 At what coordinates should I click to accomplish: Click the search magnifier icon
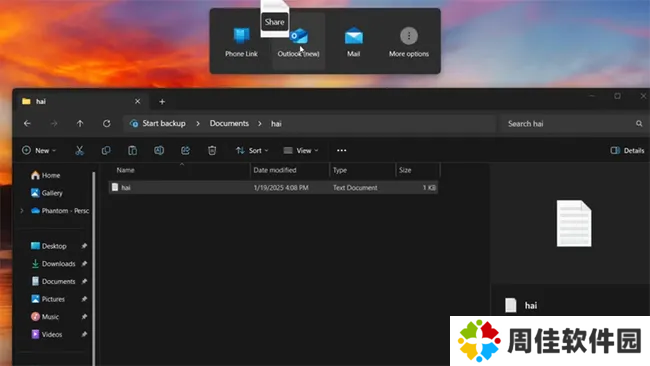[639, 124]
